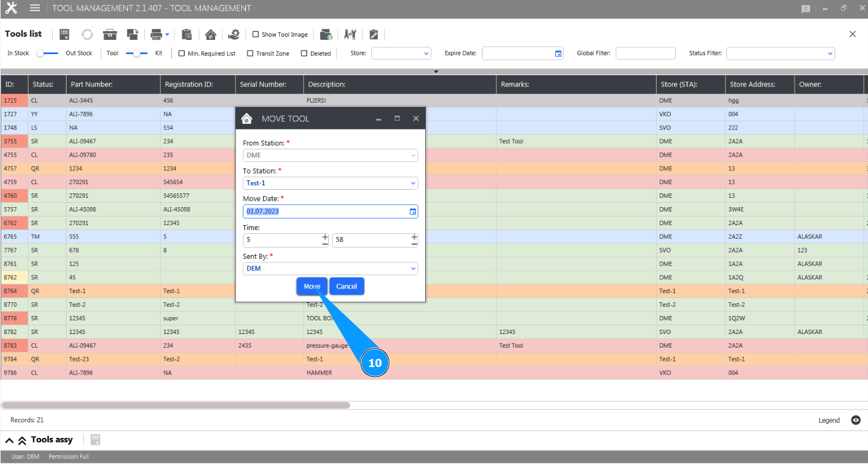Tick the Transit Zone checkbox
868x464 pixels.
pos(250,53)
